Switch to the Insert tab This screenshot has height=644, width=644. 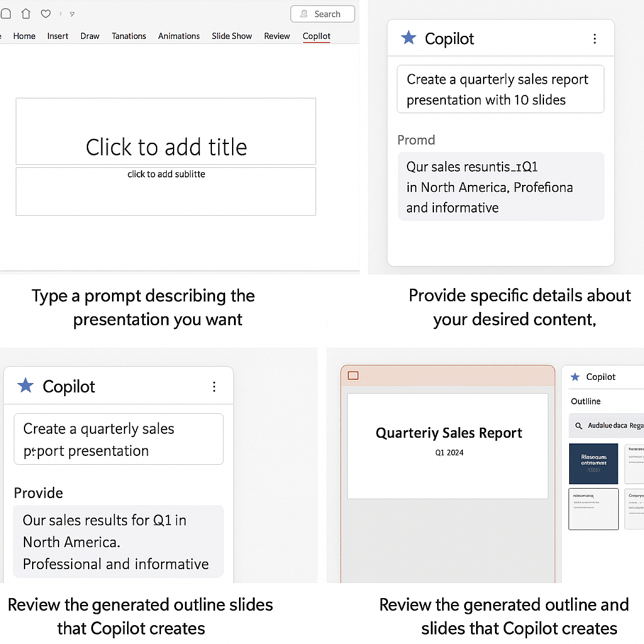[x=57, y=36]
